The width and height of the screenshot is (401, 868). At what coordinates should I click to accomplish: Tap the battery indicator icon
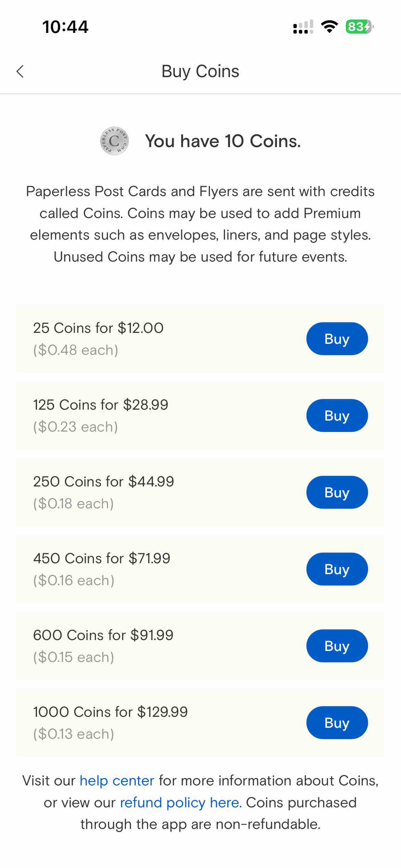click(359, 27)
